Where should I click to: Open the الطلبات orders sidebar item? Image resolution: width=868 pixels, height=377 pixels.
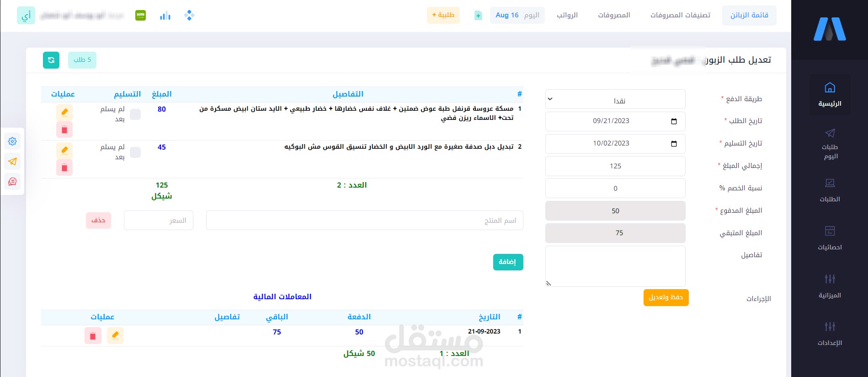(x=830, y=190)
